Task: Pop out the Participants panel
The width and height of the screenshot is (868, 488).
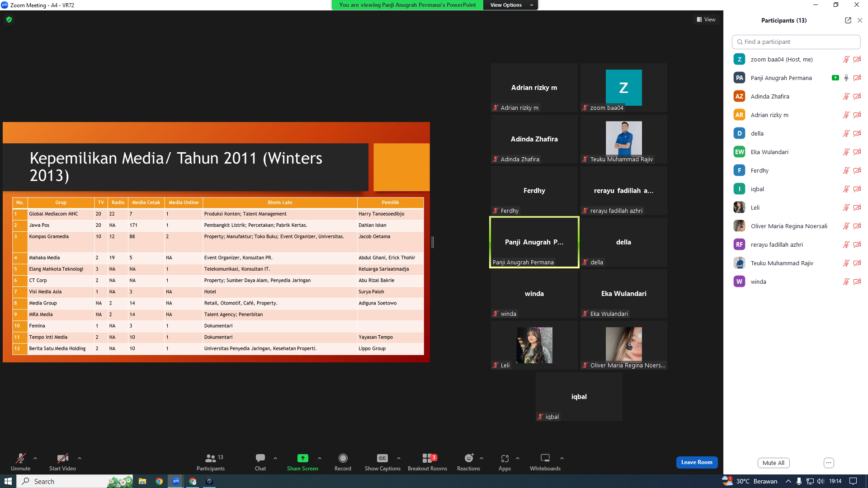Action: pos(848,20)
